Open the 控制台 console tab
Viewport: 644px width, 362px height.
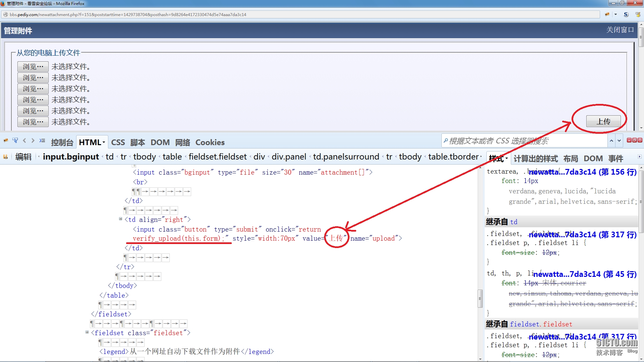tap(62, 142)
